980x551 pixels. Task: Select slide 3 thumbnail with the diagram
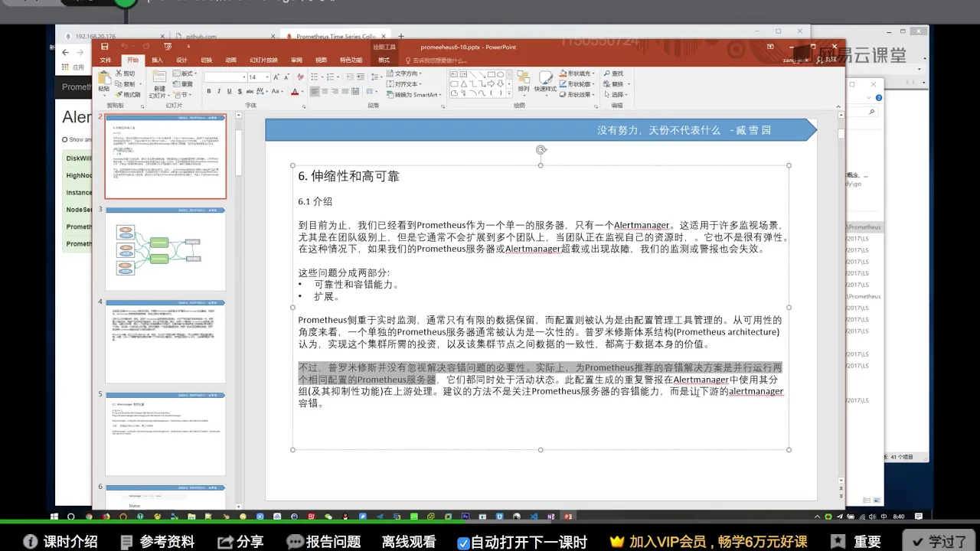[x=165, y=248]
